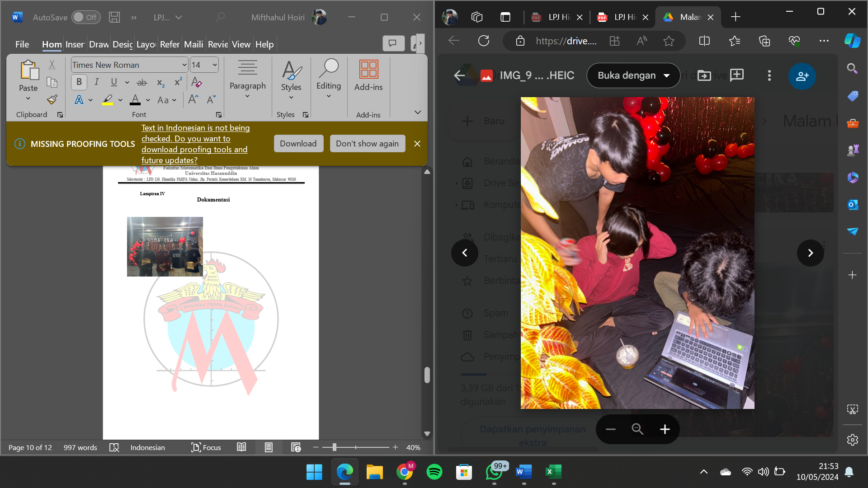
Task: Go to previous image in Drive
Action: click(x=465, y=253)
